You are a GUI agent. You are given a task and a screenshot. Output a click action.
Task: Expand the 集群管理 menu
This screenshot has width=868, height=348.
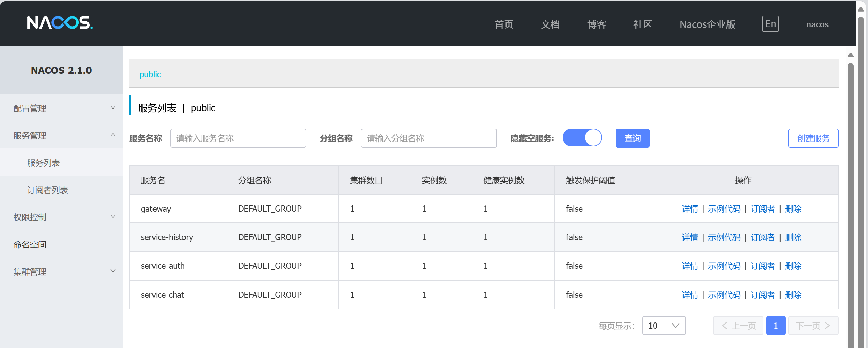pyautogui.click(x=61, y=271)
